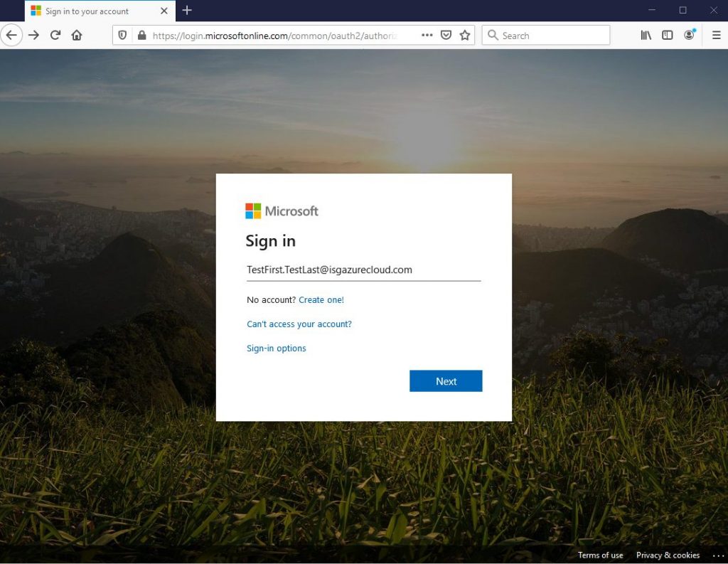Close the Sign in tab

click(164, 11)
